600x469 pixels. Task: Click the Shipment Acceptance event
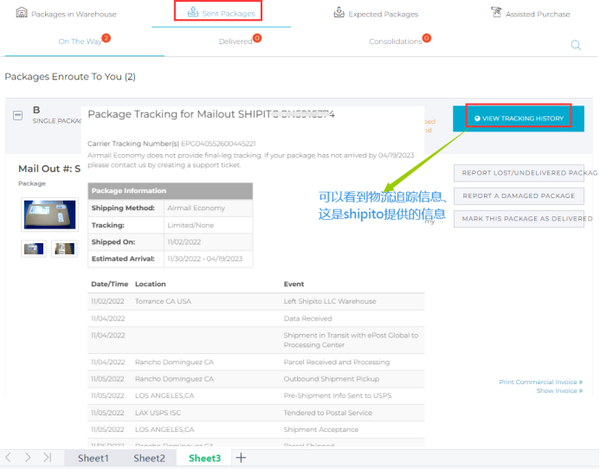321,430
